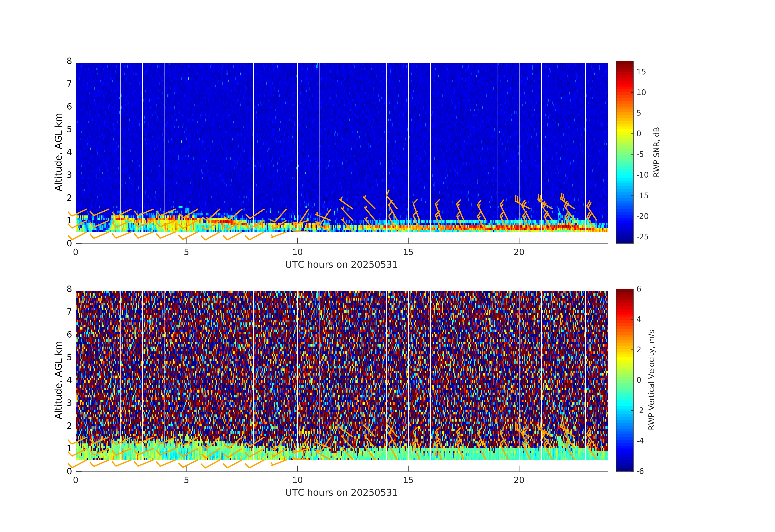Click the top plot's Altitude axis label
Viewport: 775px width, 532px height.
click(x=58, y=152)
